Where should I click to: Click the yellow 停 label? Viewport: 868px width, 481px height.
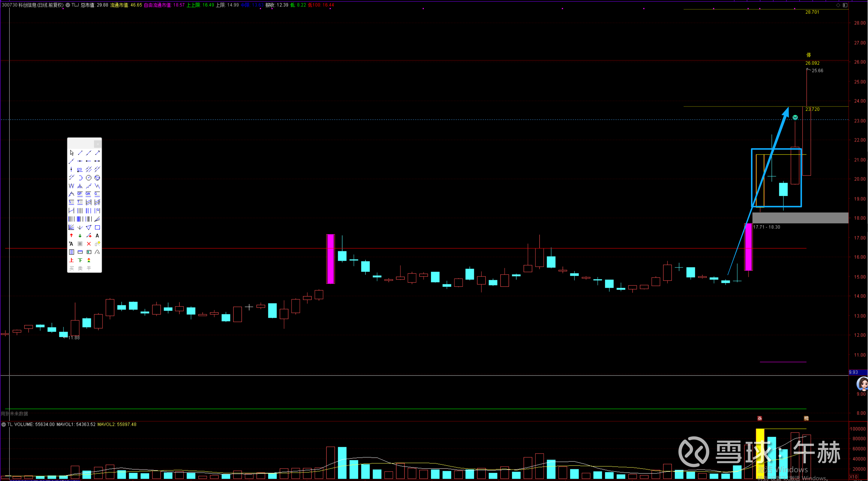[808, 55]
